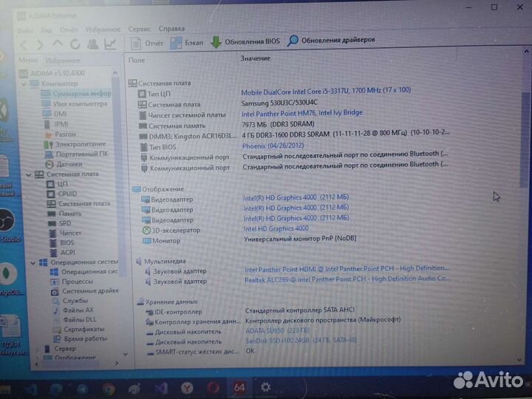Screen dimensions: 532x399
Task: Open the Отчёт menu in menu bar
Action: pyautogui.click(x=69, y=30)
